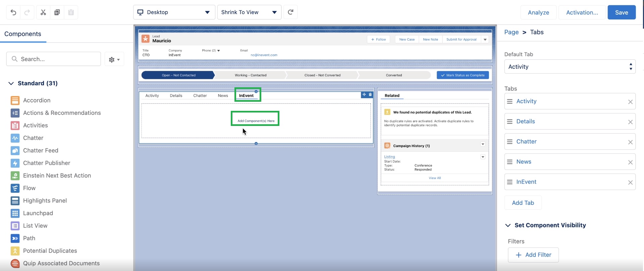This screenshot has width=644, height=271.
Task: Switch to the News tab on canvas
Action: click(x=223, y=96)
